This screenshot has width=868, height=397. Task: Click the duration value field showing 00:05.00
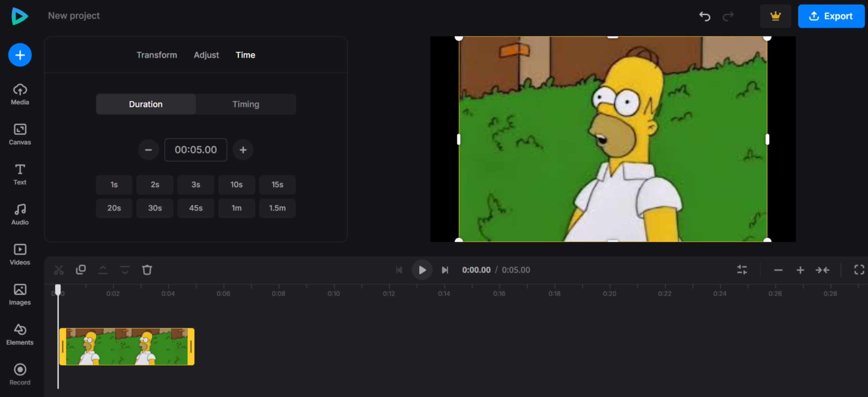[195, 150]
